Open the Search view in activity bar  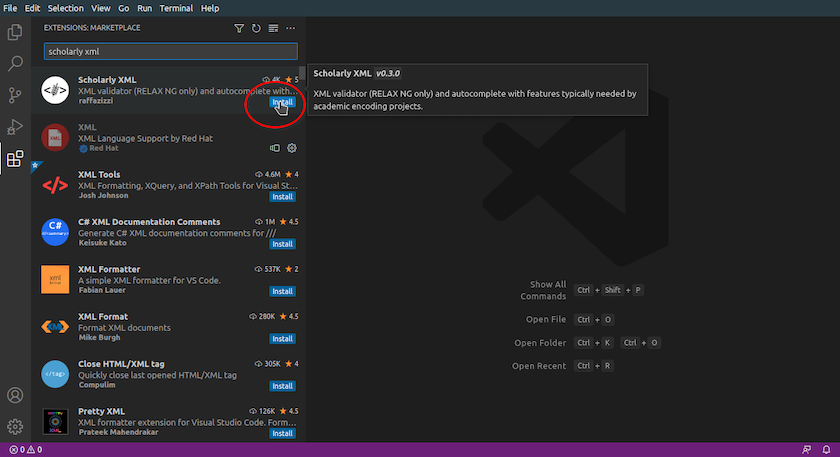click(15, 64)
